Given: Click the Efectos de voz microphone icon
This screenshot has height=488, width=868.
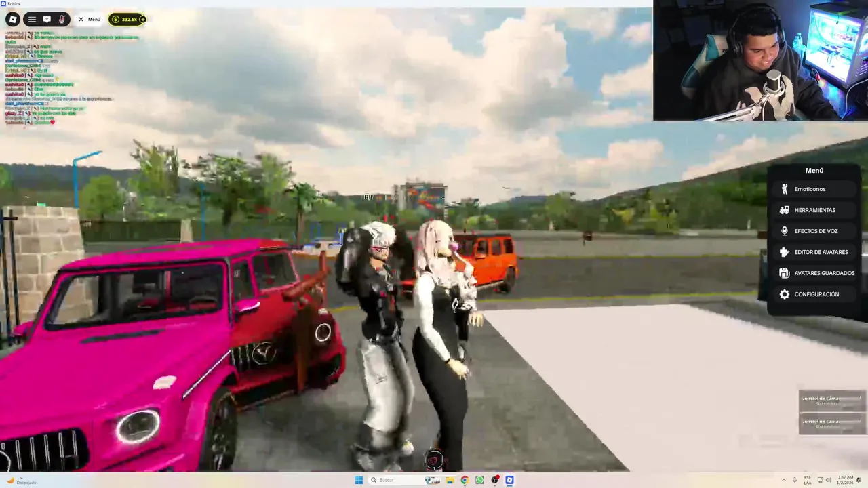Looking at the screenshot, I should coord(785,231).
